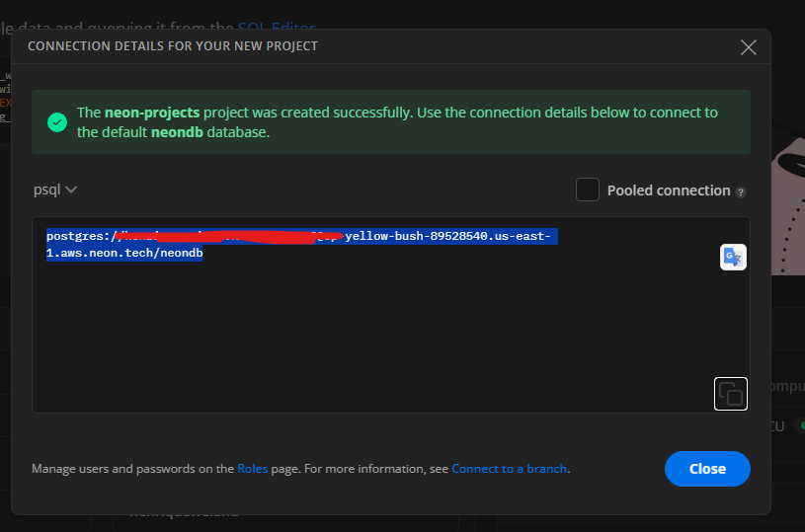Enable the Pooled connection checkbox
This screenshot has height=532, width=805.
(x=588, y=190)
